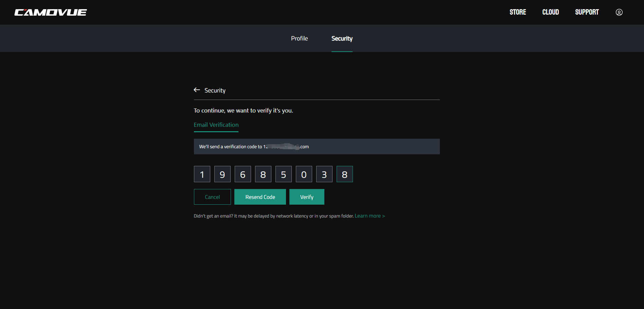Open the SUPPORT menu item

click(587, 12)
